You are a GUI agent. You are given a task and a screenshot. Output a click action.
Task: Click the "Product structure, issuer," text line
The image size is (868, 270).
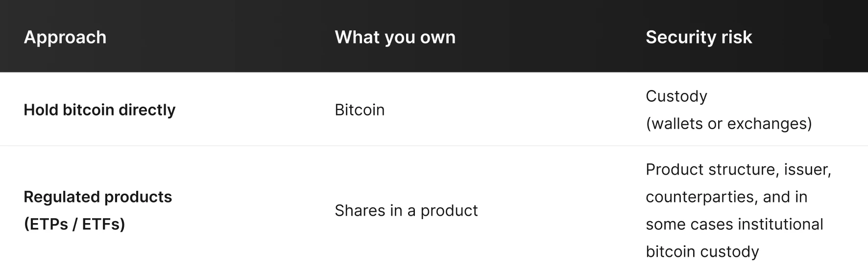[x=738, y=169]
